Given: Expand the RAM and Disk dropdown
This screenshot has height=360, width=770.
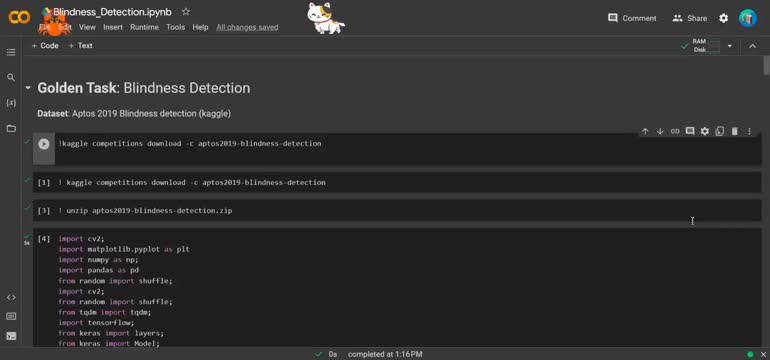Looking at the screenshot, I should pyautogui.click(x=730, y=46).
